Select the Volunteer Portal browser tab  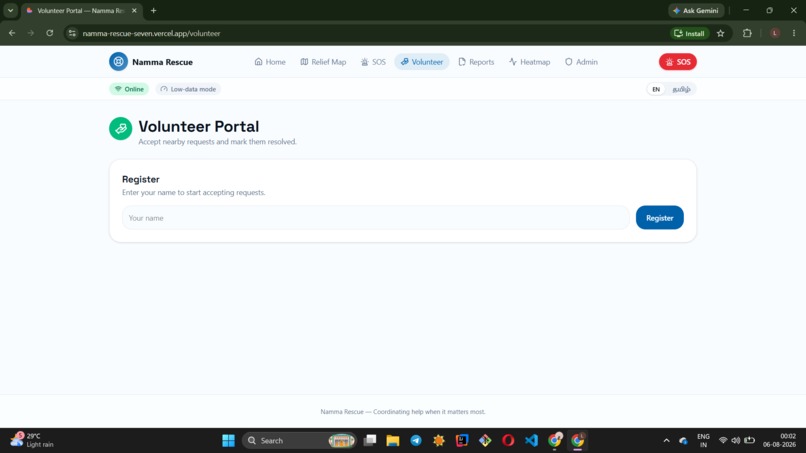(82, 10)
